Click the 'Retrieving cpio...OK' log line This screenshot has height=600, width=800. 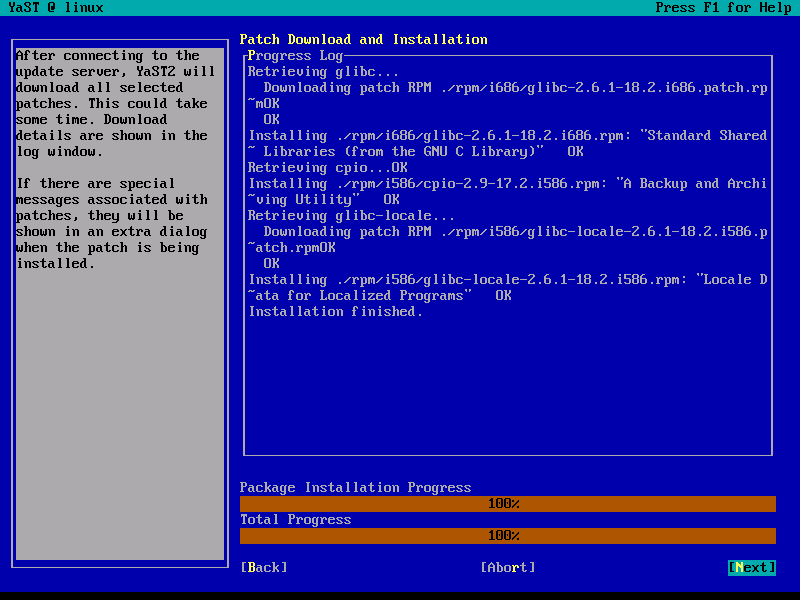[x=328, y=167]
